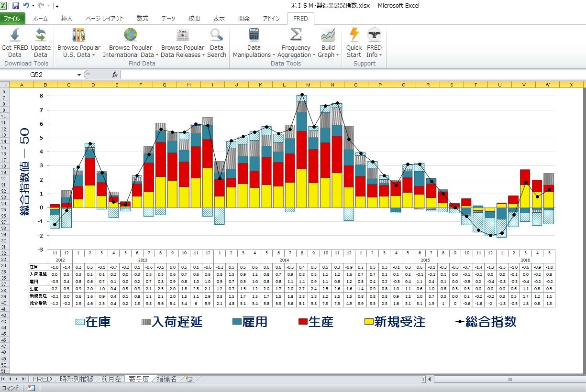Screen dimensions: 586x392
Task: Switch to 校閲 ribbon tab
Action: point(194,19)
